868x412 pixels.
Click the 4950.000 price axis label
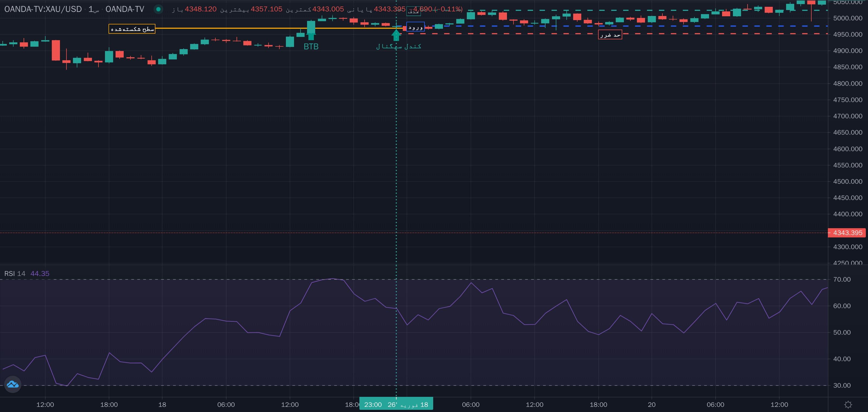tap(848, 34)
